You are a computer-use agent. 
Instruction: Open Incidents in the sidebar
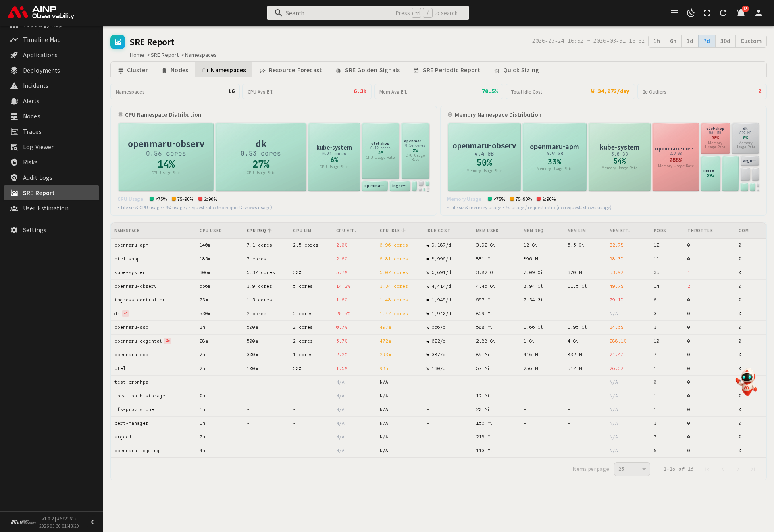pyautogui.click(x=35, y=86)
